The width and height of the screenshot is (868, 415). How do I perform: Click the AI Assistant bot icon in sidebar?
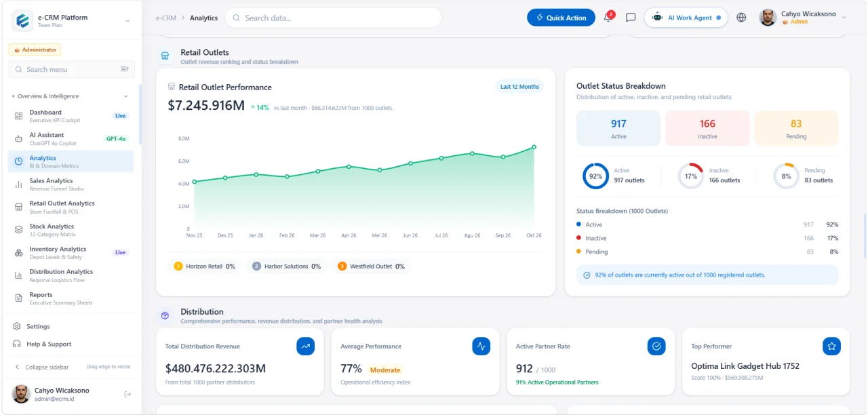click(18, 138)
